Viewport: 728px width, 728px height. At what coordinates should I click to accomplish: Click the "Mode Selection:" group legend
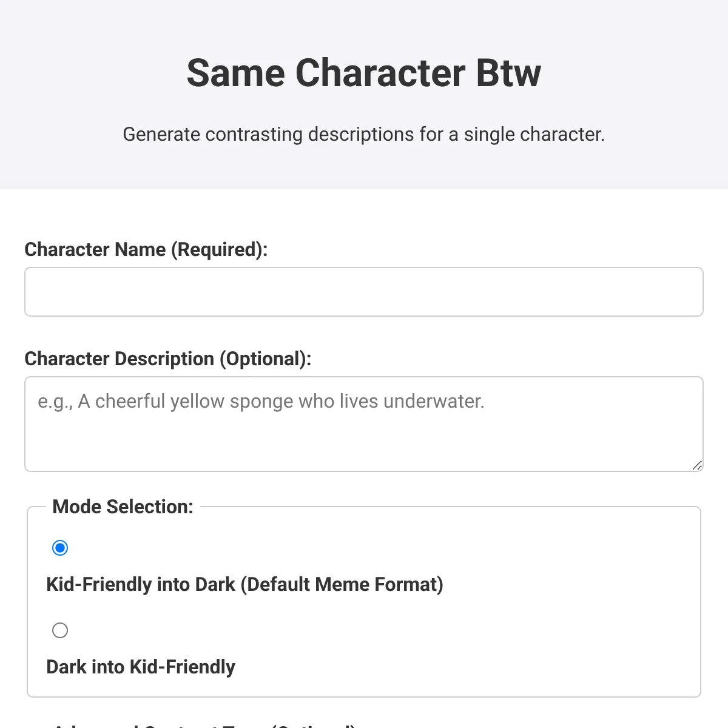click(123, 507)
